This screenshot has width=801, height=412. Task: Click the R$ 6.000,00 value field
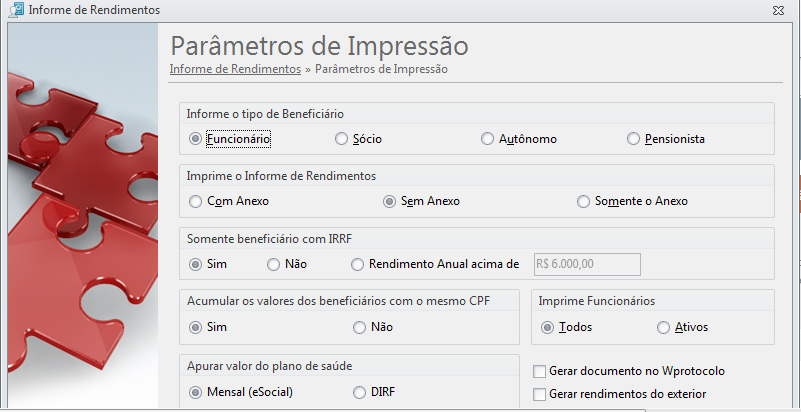(587, 264)
